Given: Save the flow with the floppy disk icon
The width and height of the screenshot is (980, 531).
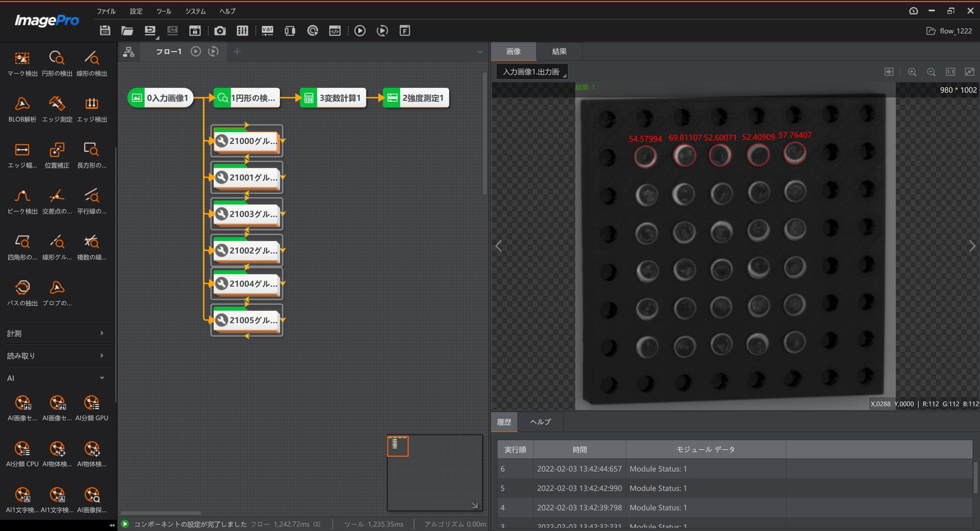Looking at the screenshot, I should [x=105, y=31].
